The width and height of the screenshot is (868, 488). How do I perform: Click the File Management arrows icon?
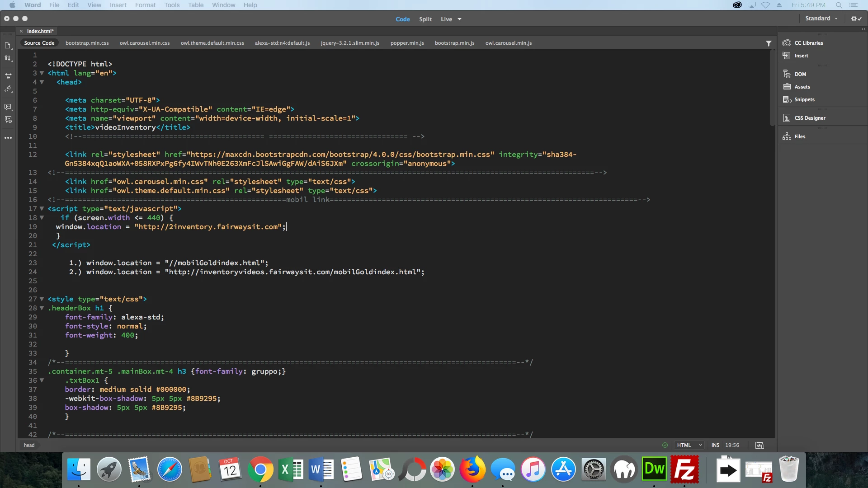click(x=8, y=58)
